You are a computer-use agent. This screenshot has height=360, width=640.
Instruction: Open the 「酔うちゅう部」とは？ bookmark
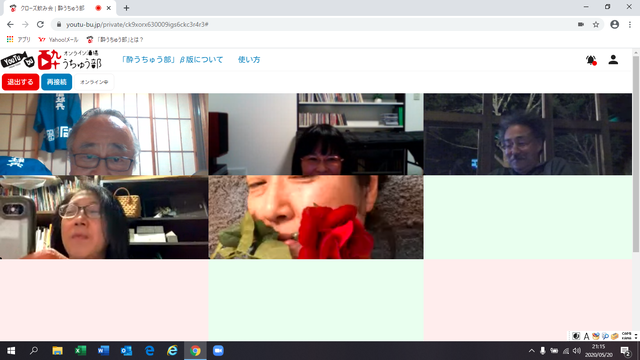tap(116, 40)
